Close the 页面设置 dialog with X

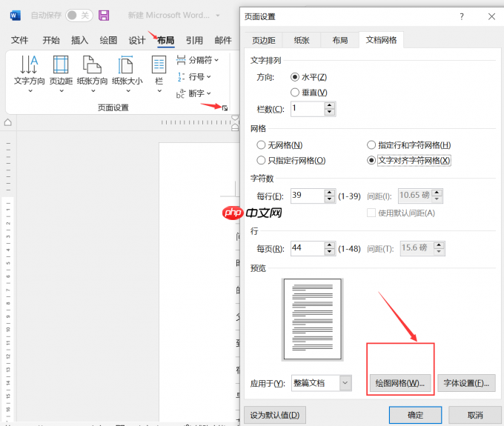click(491, 16)
